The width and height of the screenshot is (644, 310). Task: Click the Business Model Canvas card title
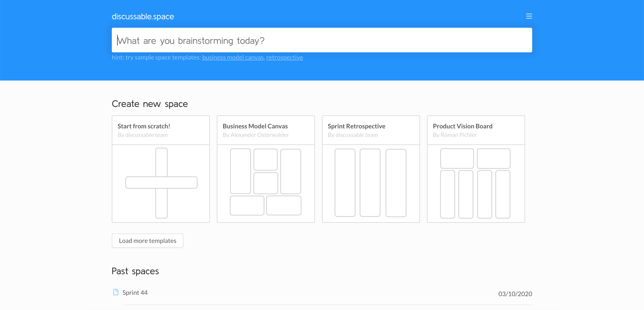tap(255, 126)
